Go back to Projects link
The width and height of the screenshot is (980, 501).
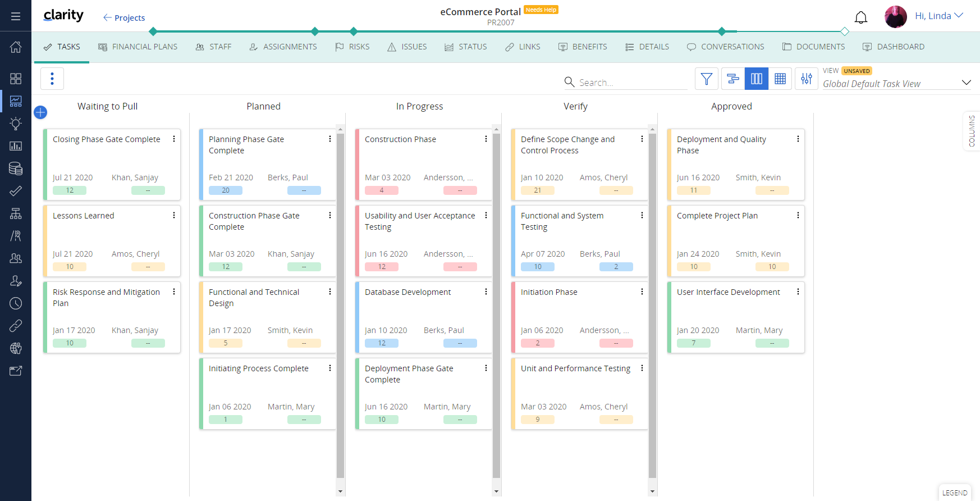click(x=124, y=18)
